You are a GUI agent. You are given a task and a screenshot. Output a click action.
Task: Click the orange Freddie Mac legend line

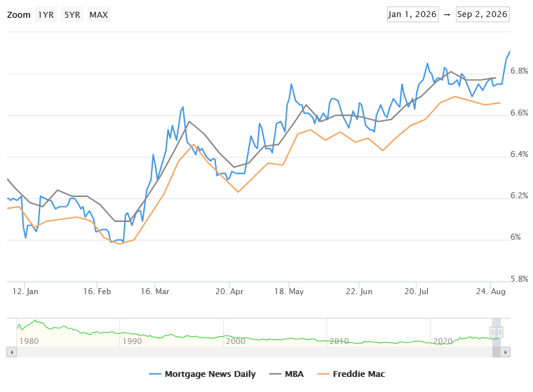coord(323,374)
